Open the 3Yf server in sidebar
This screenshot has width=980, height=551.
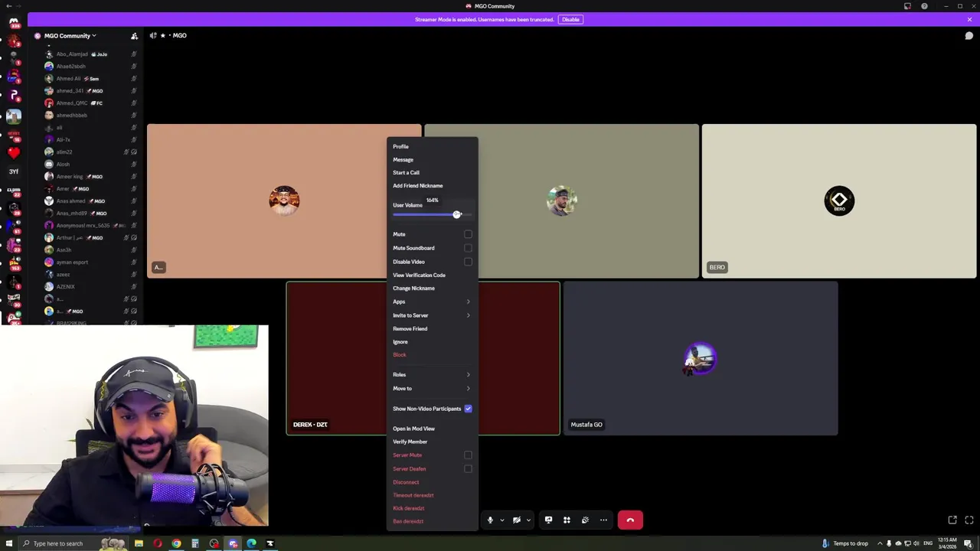click(14, 171)
